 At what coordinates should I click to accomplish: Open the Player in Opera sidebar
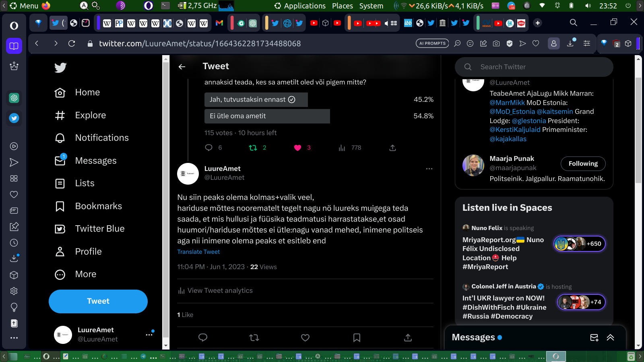tap(14, 146)
